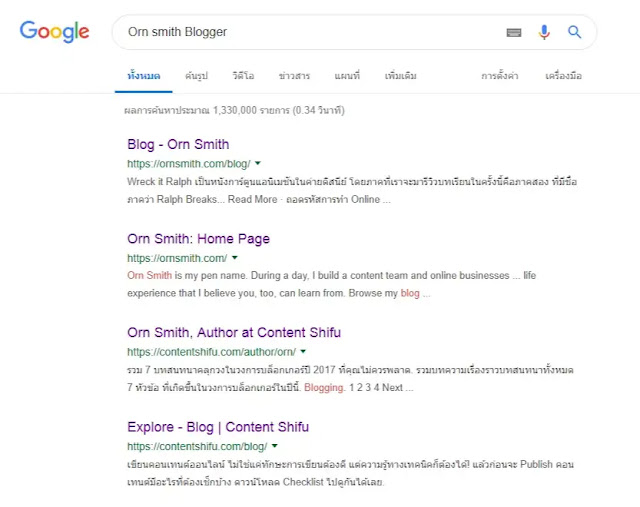Open 'Blog - Orn Smith' result
640x507 pixels.
[178, 145]
